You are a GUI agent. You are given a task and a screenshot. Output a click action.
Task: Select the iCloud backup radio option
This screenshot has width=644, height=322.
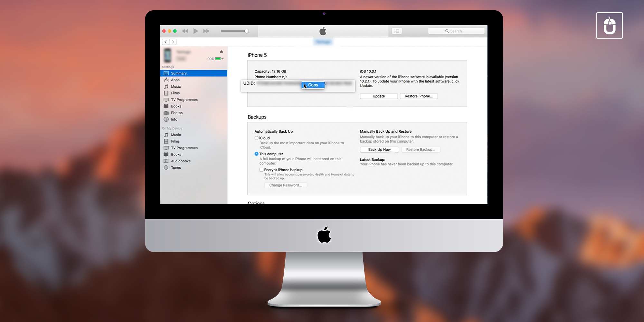(257, 138)
